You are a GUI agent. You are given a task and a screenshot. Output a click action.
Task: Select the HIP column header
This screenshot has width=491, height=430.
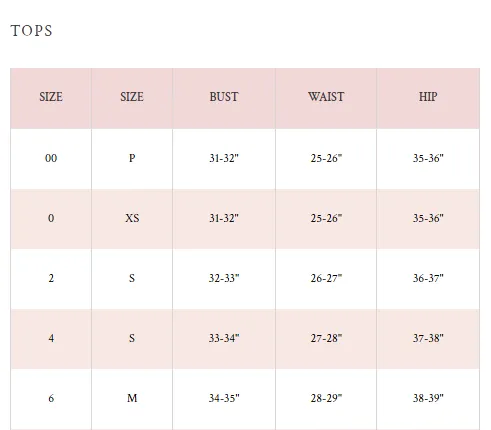tap(428, 97)
